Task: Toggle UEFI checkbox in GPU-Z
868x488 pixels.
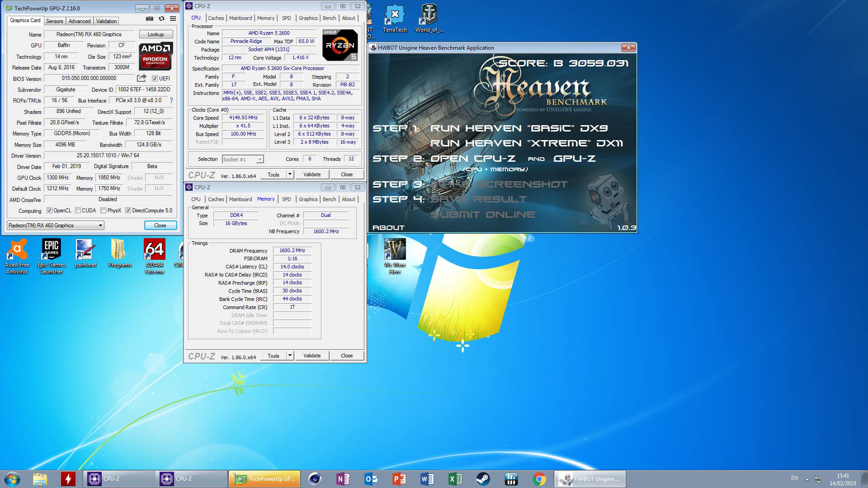Action: pyautogui.click(x=155, y=78)
